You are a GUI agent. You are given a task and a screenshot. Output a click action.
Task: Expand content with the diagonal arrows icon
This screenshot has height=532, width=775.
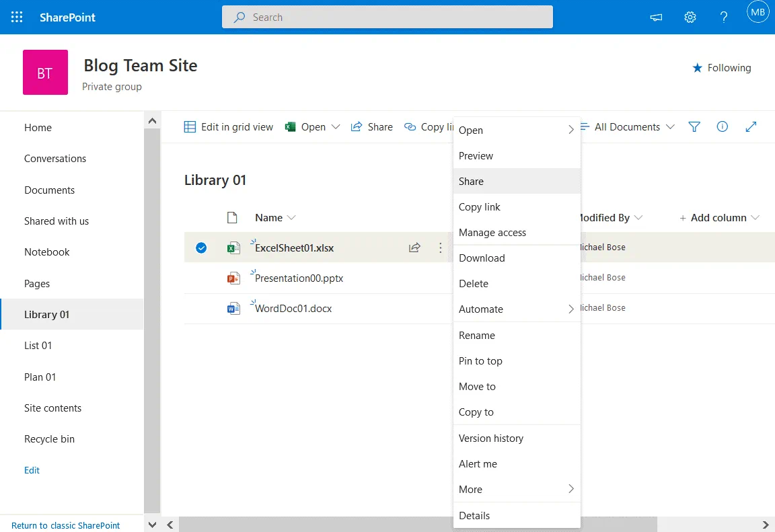pyautogui.click(x=751, y=126)
